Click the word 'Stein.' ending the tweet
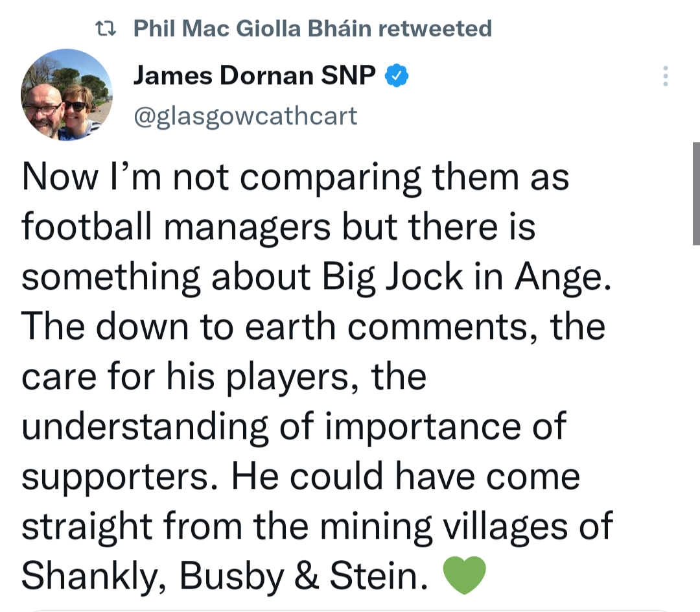 tap(379, 576)
